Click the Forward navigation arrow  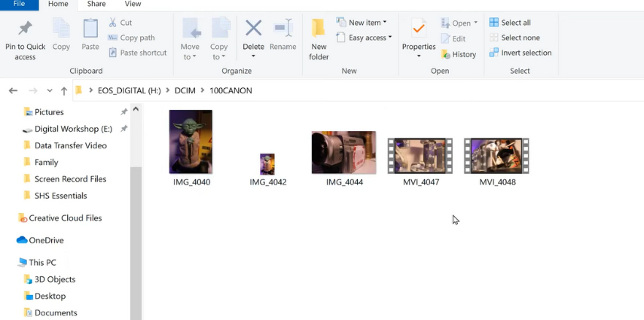33,90
